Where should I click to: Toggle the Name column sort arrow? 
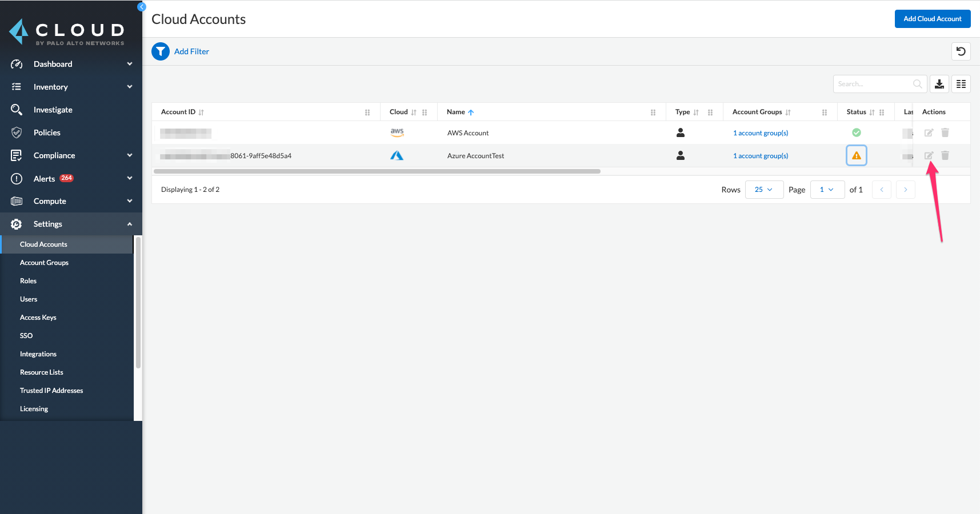[471, 113]
